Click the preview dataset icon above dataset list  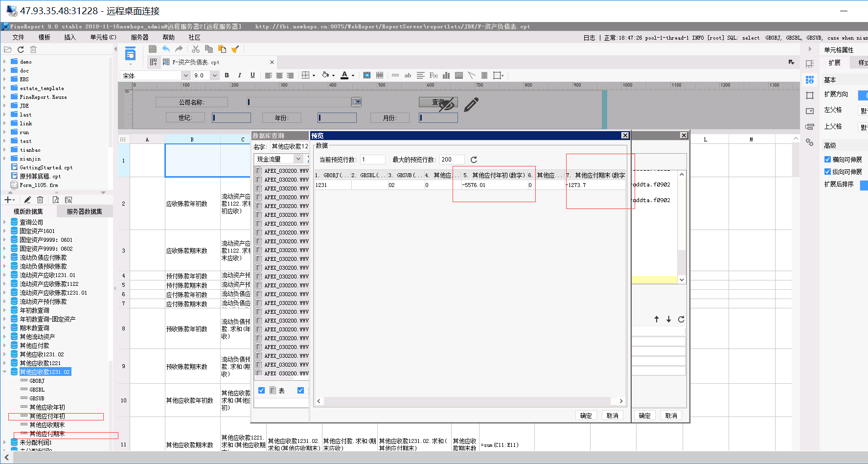tap(55, 200)
